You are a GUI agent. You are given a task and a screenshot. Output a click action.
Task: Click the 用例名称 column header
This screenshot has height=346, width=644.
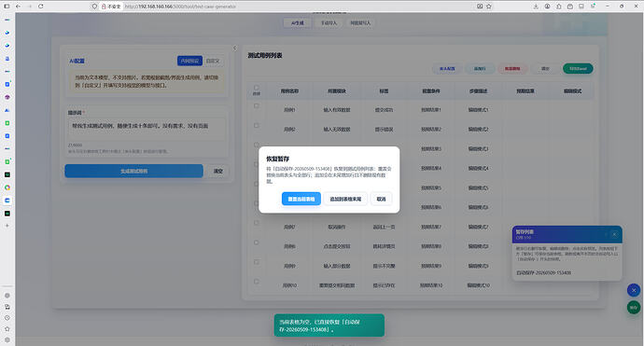coord(289,91)
